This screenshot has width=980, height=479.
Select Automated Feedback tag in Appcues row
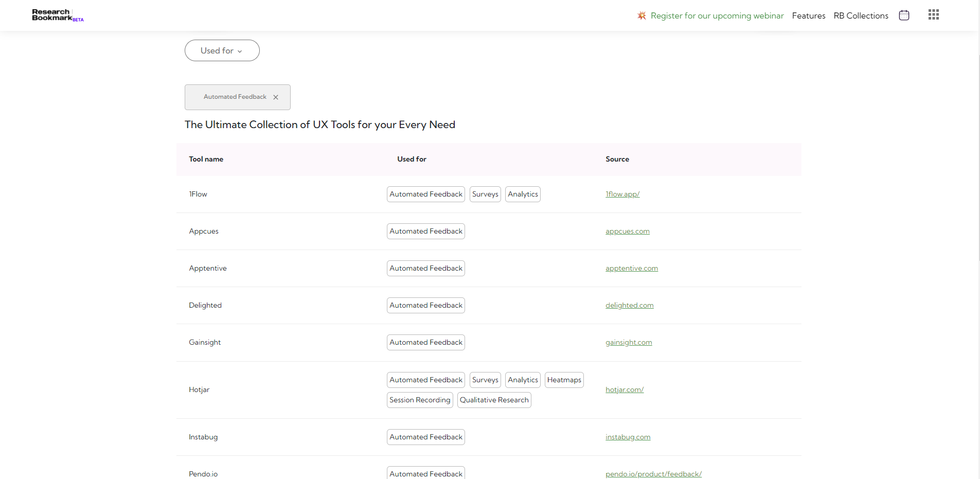tap(426, 231)
